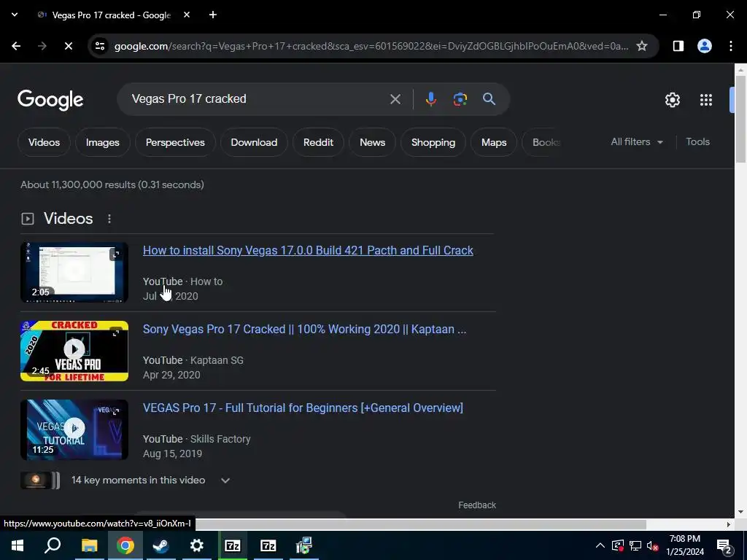
Task: Open the second 7-Zip taskbar window
Action: click(x=268, y=545)
